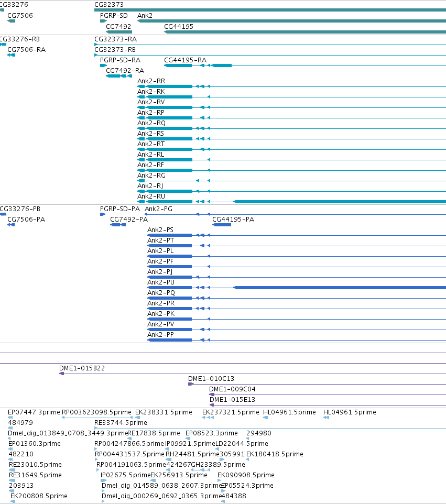446x504 pixels.
Task: Click transcript Ank2-RU
Action: [x=151, y=196]
